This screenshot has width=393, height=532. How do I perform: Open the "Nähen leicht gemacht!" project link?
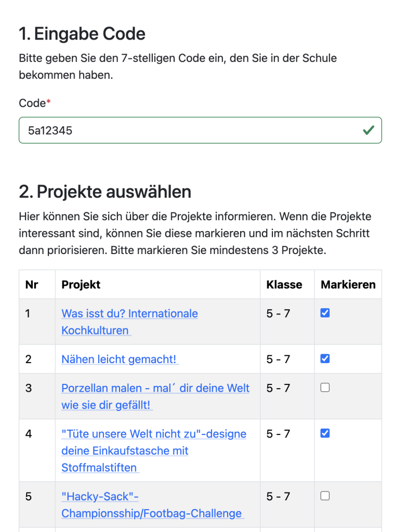point(119,359)
